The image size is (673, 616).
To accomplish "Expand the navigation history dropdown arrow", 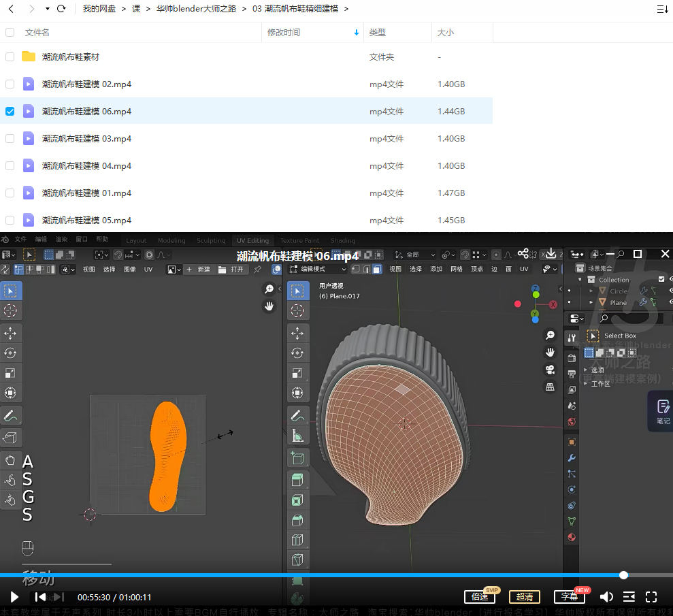I will (47, 9).
